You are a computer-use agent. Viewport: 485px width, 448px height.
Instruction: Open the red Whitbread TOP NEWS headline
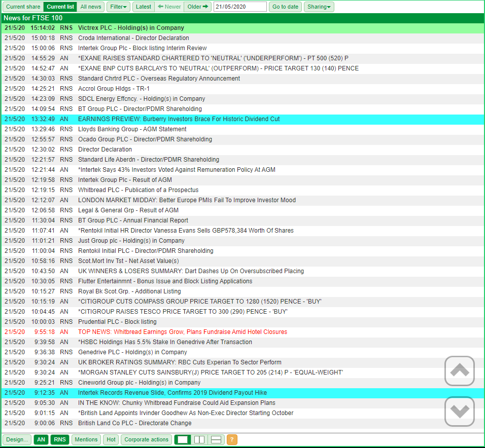tap(183, 332)
